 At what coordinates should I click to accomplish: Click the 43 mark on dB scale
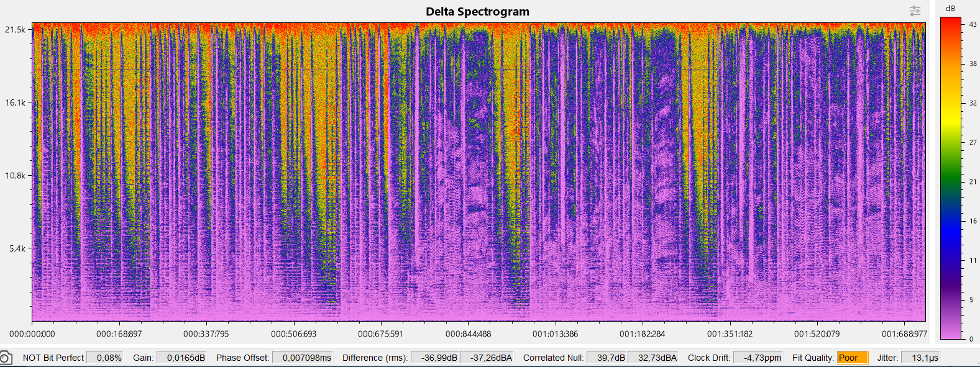click(x=973, y=24)
